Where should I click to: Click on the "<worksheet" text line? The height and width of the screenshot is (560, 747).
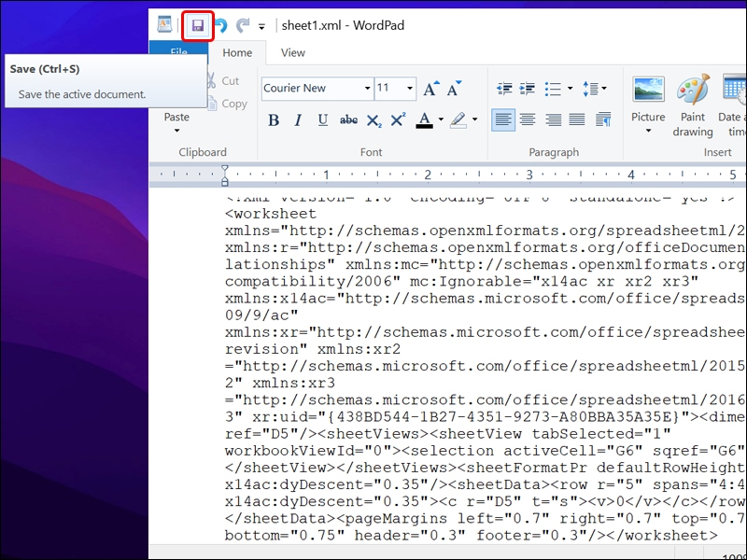[x=271, y=214]
